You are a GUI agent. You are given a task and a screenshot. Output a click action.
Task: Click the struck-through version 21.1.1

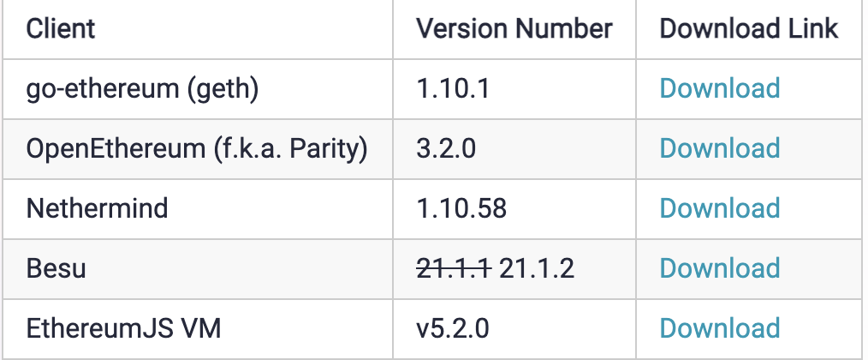click(x=453, y=268)
